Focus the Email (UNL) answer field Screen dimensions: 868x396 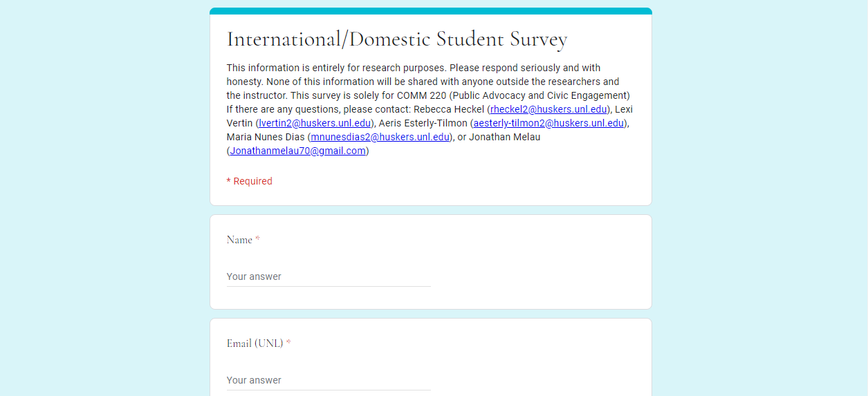329,380
